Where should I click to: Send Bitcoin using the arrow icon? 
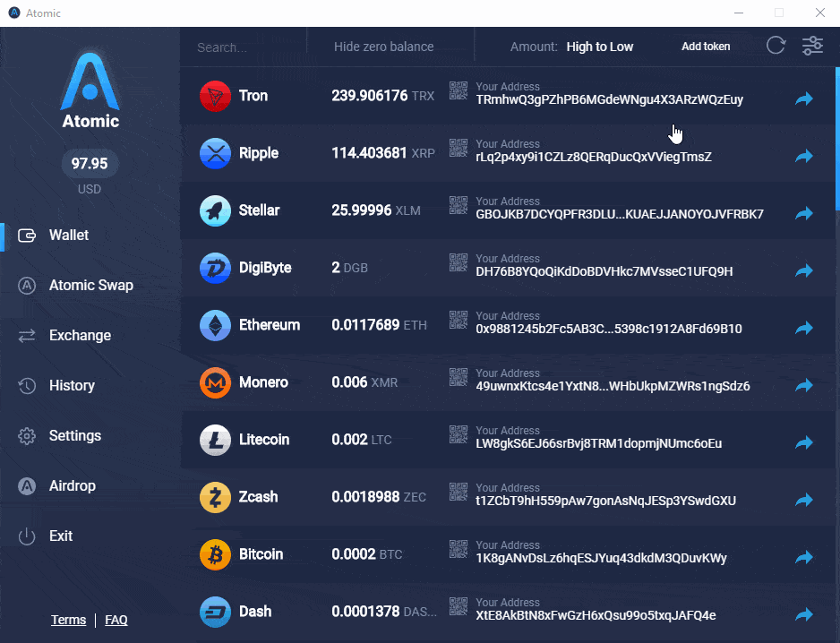(x=804, y=557)
